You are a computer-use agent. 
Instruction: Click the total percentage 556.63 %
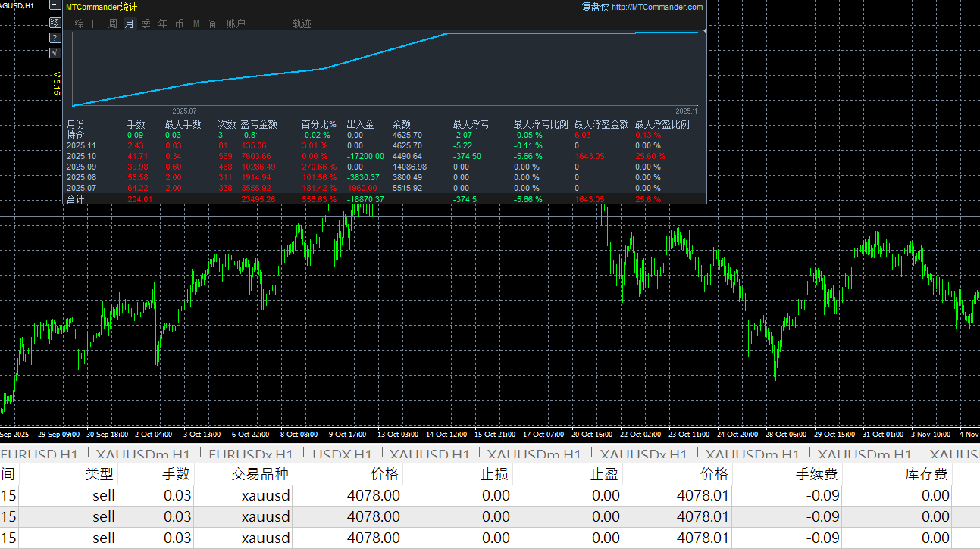click(318, 200)
